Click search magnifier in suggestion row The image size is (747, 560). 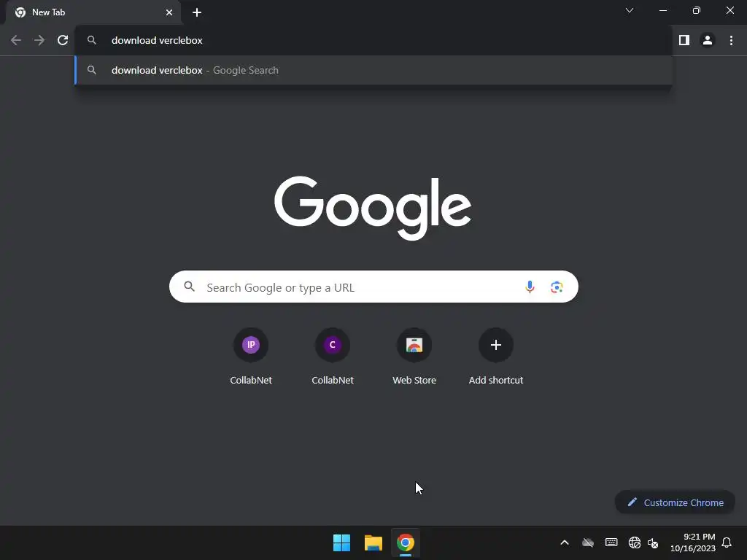coord(92,70)
